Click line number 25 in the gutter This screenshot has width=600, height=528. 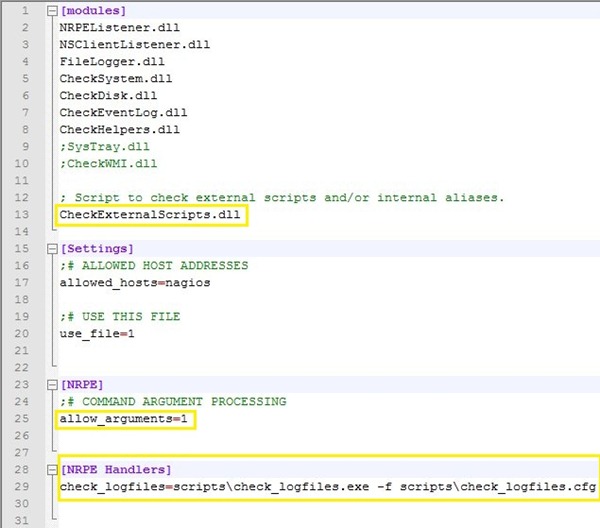click(x=22, y=419)
